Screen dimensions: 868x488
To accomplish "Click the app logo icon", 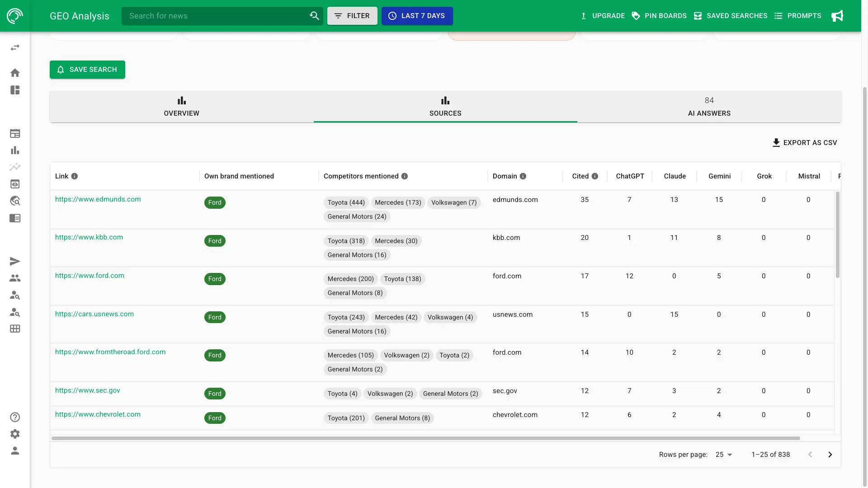I will (15, 16).
